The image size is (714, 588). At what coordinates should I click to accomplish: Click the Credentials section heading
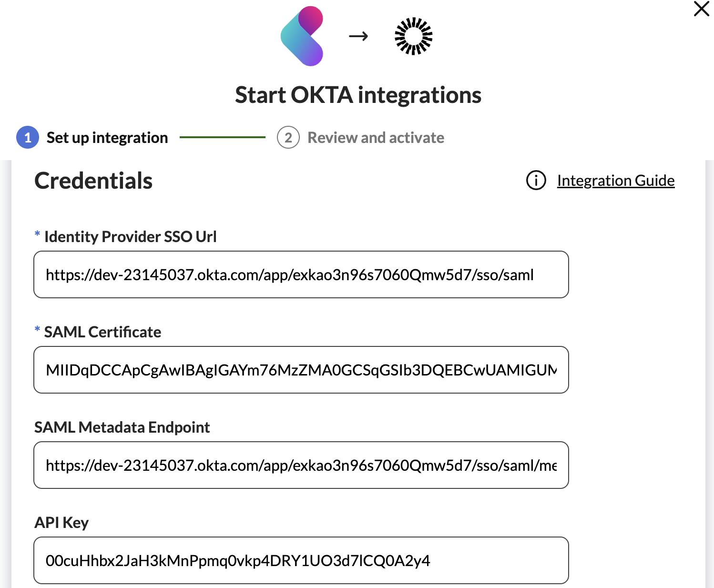pyautogui.click(x=93, y=181)
